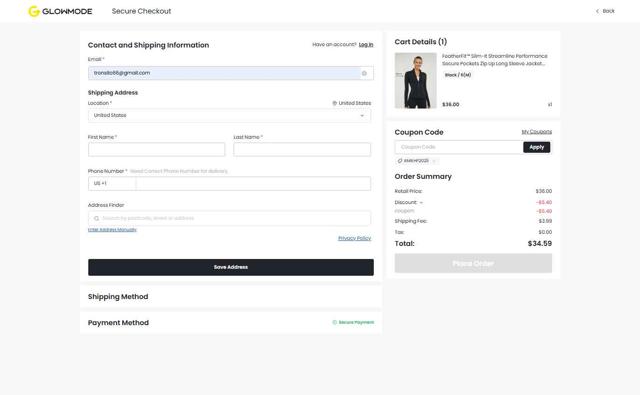Image resolution: width=640 pixels, height=395 pixels.
Task: Open the Log in link
Action: 366,44
